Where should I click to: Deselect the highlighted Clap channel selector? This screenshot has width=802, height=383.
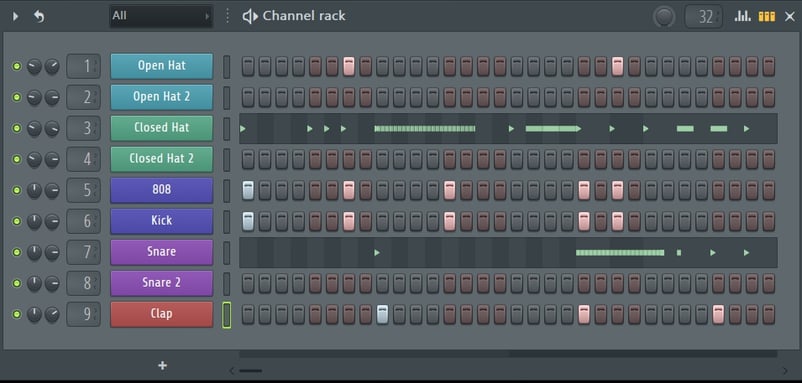227,314
